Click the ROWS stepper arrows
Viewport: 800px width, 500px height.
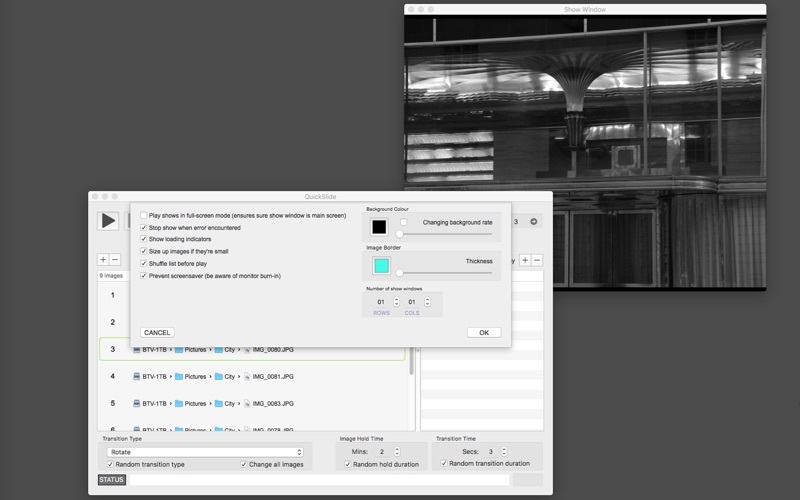tap(396, 302)
